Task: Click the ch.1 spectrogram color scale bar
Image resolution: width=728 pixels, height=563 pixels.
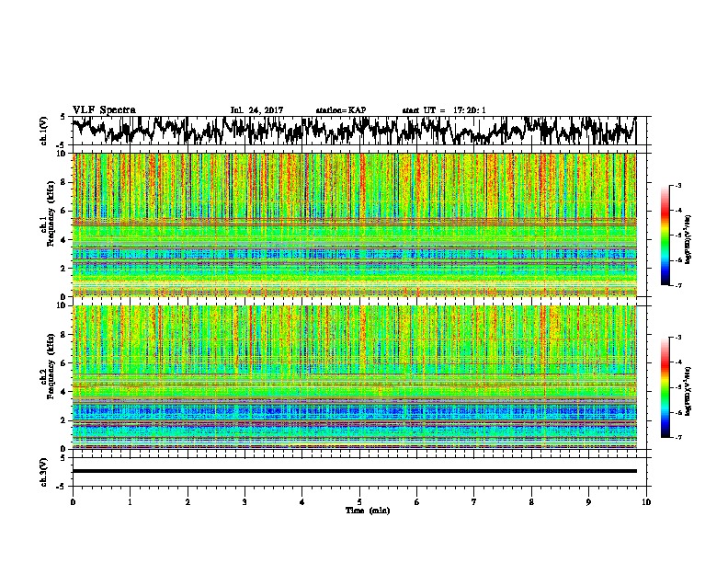Action: coord(665,236)
